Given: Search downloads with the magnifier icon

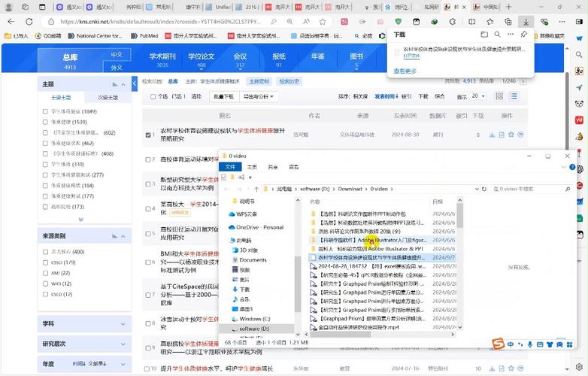Looking at the screenshot, I should (x=499, y=35).
